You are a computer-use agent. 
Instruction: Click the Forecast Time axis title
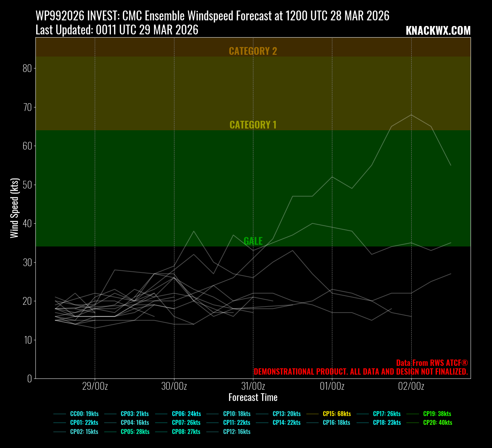pyautogui.click(x=253, y=397)
